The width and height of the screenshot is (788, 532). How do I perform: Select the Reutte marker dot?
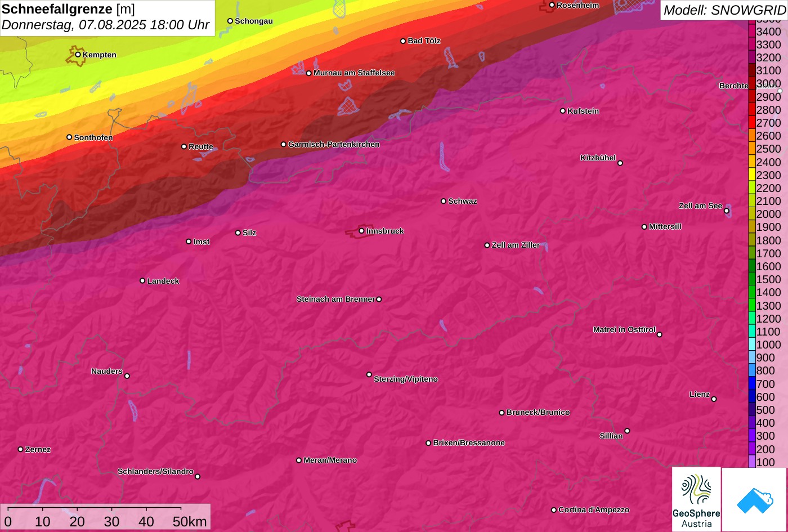coord(184,146)
